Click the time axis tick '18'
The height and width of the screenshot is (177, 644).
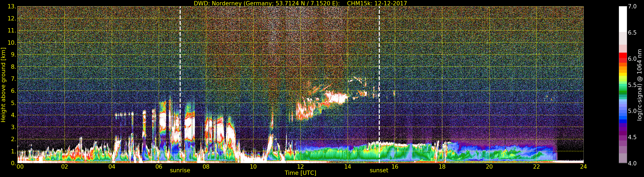[x=442, y=167]
